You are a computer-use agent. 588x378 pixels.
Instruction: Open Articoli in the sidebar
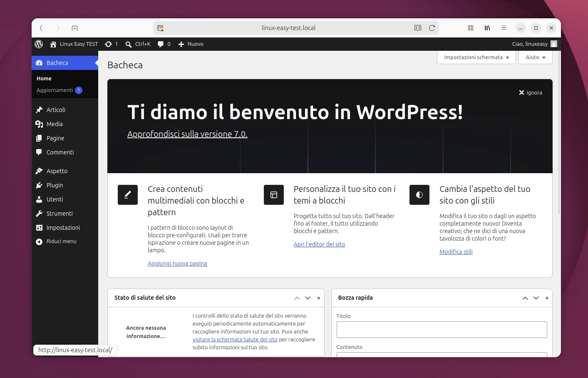click(x=65, y=110)
